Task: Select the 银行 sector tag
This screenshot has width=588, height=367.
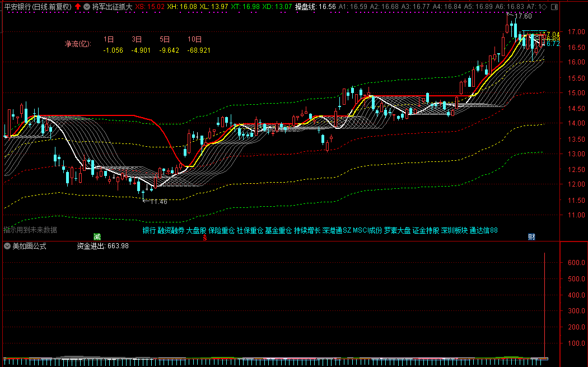Action: click(x=149, y=230)
